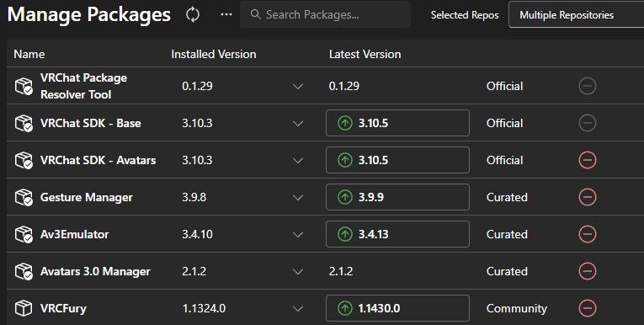Refresh the package list
The height and width of the screenshot is (325, 644).
point(193,15)
